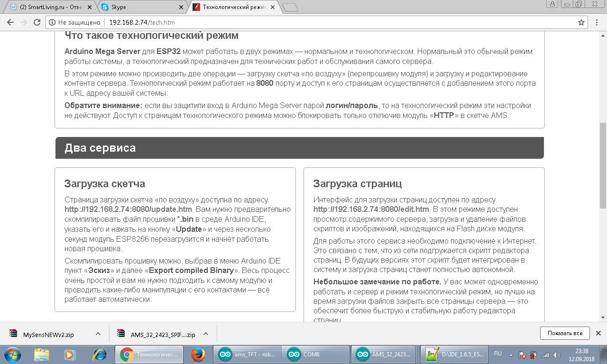
Task: Click the scrollbar down arrow
Action: point(603,318)
